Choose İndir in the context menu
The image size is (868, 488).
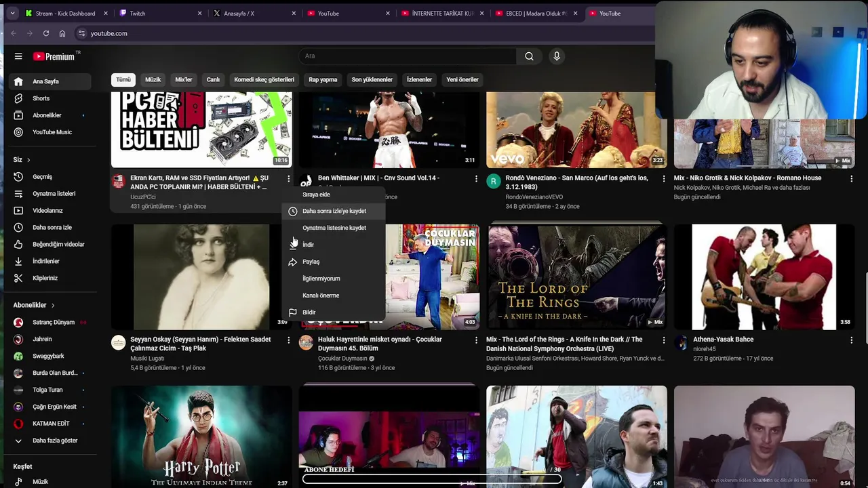coord(334,245)
